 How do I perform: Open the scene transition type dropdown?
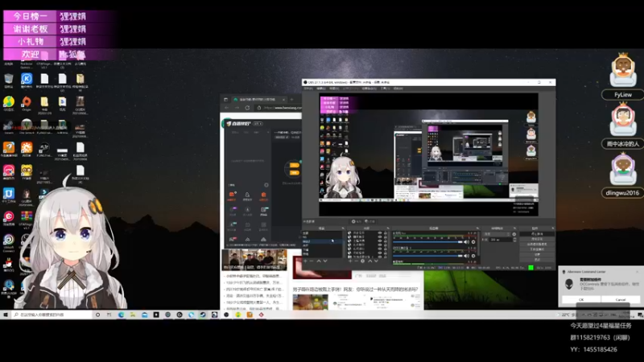tap(496, 234)
